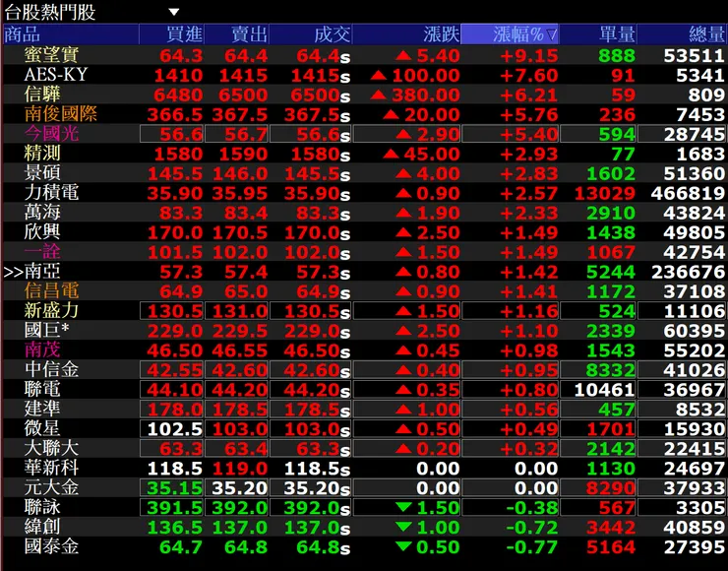728x571 pixels.
Task: Click the -0.77 percent change value
Action: pos(532,547)
